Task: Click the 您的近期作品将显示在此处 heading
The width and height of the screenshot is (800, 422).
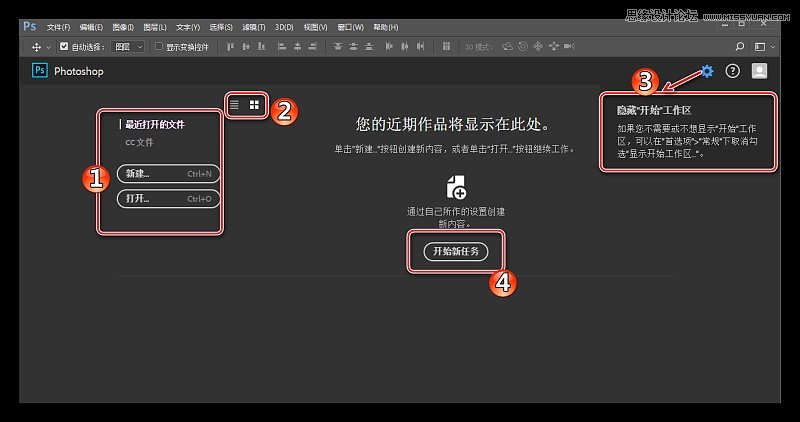Action: (x=453, y=124)
